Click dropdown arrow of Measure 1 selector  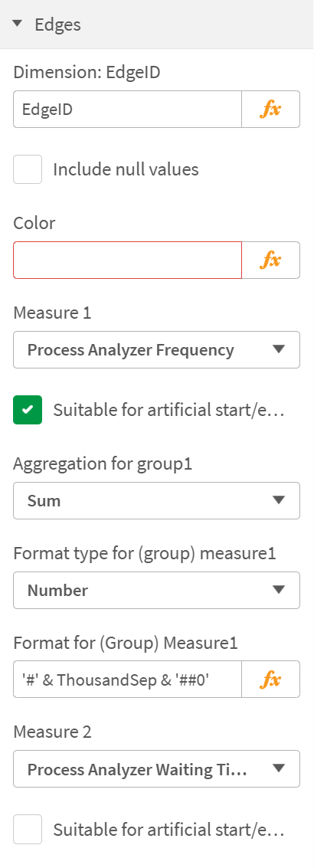tap(279, 349)
